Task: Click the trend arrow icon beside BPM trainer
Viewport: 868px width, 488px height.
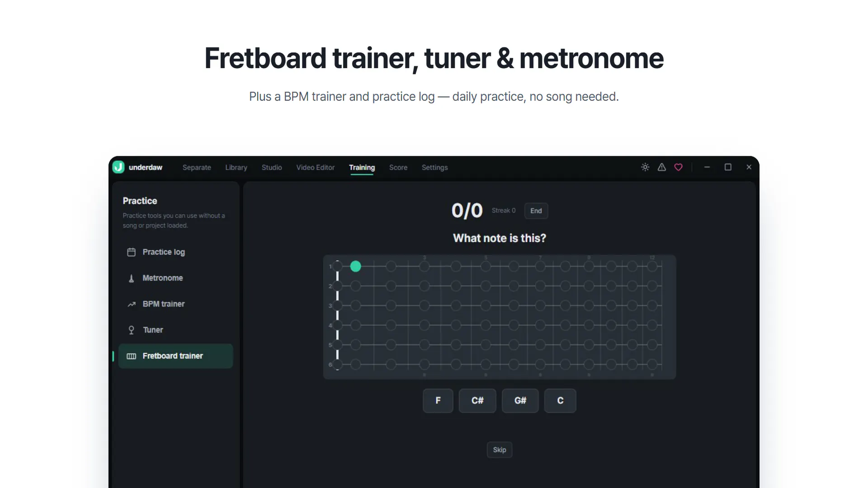Action: 131,304
